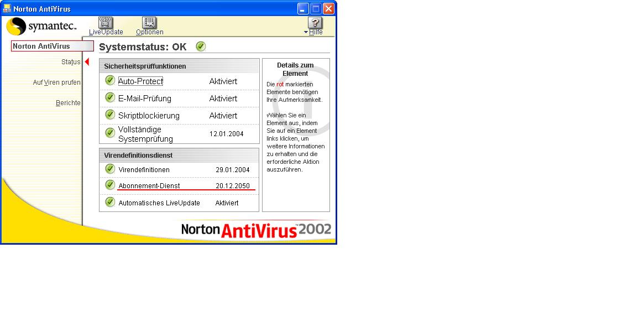Click the Norton AntiVirus 2002 logo

pyautogui.click(x=256, y=230)
